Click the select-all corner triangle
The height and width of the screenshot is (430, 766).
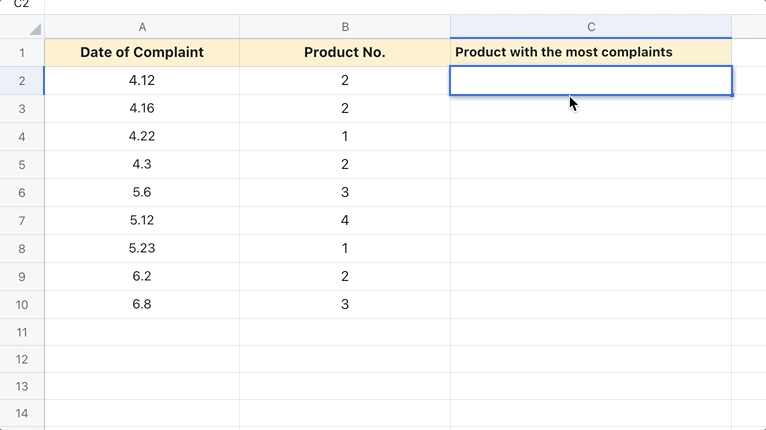click(x=34, y=28)
